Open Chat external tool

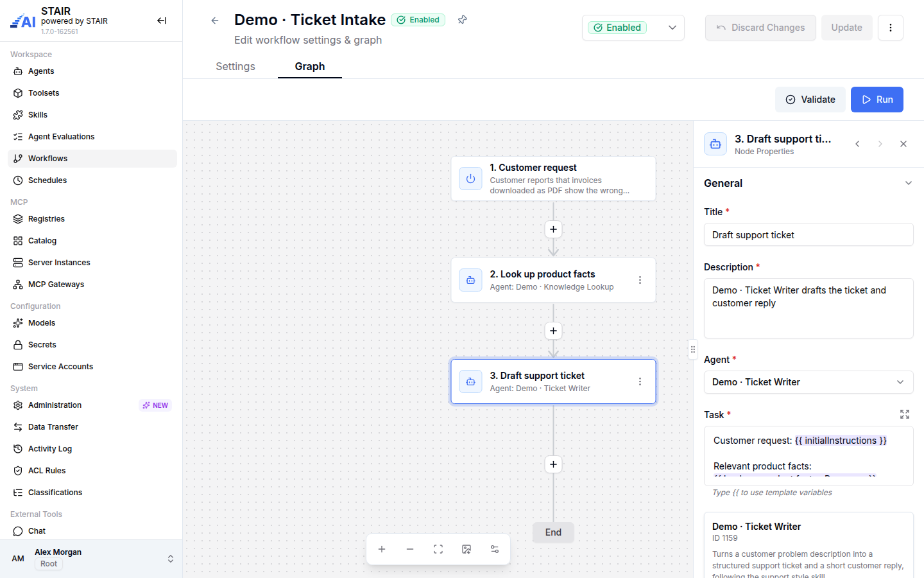[x=92, y=531]
